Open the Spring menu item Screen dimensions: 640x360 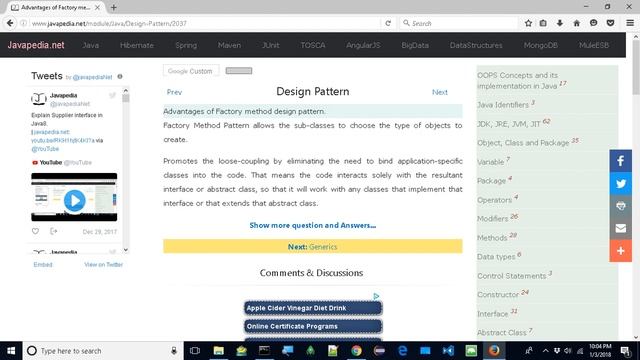tap(186, 45)
